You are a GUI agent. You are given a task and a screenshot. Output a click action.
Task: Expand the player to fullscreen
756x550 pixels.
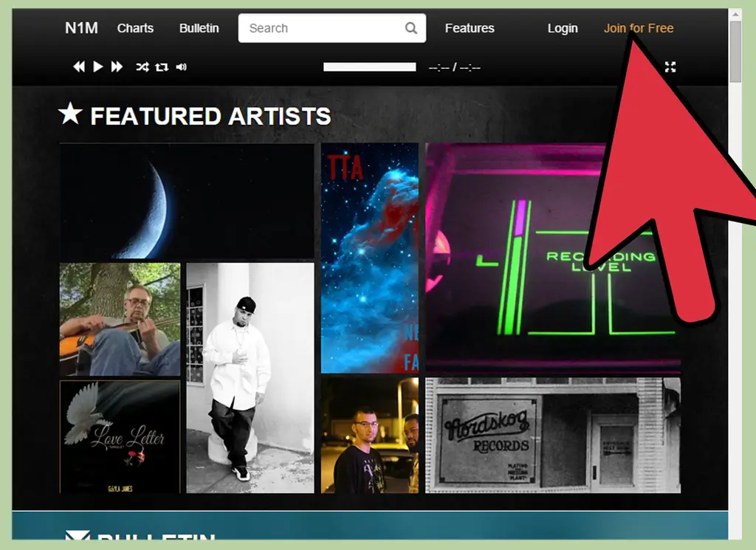coord(670,67)
